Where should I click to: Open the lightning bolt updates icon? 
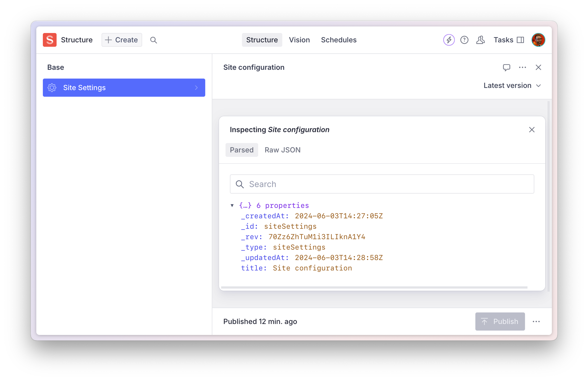click(449, 40)
